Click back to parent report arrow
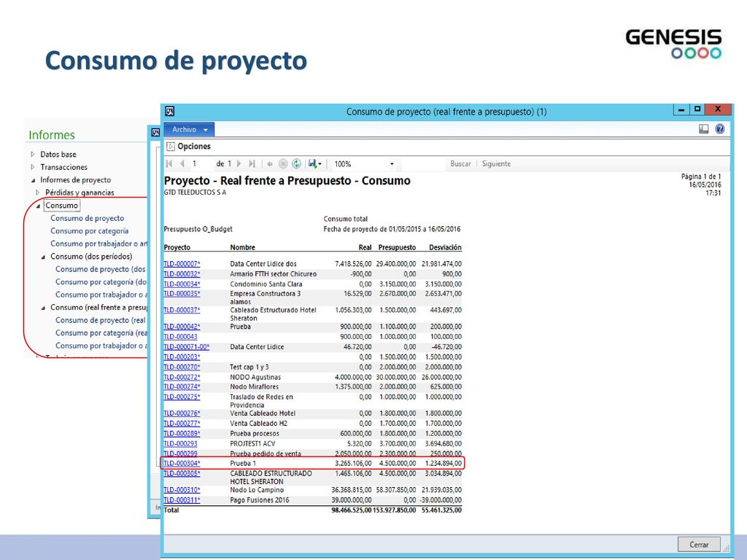This screenshot has width=747, height=560. (x=270, y=164)
